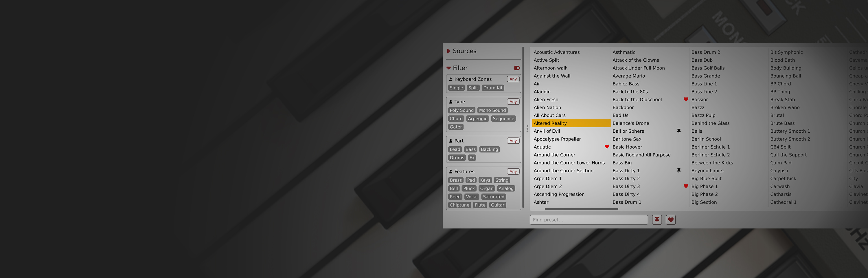The image size is (868, 278).
Task: Click heart icon on Back to the Oldschool
Action: click(x=686, y=100)
